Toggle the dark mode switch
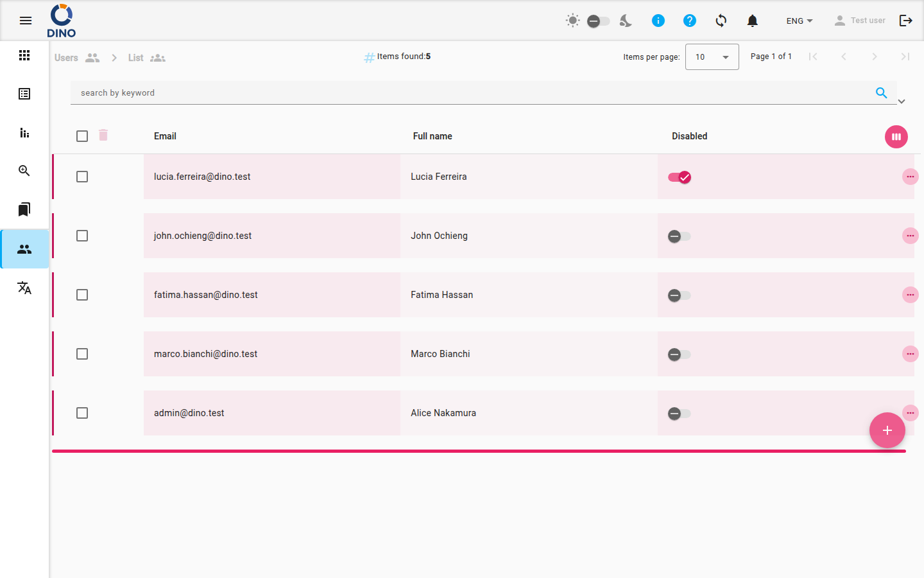The image size is (924, 578). (x=598, y=21)
